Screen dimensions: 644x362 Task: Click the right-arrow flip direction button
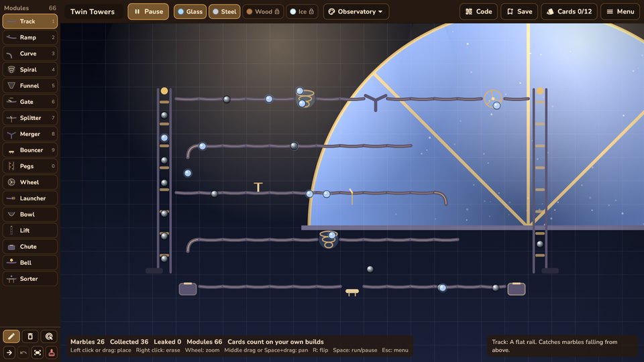(x=9, y=353)
